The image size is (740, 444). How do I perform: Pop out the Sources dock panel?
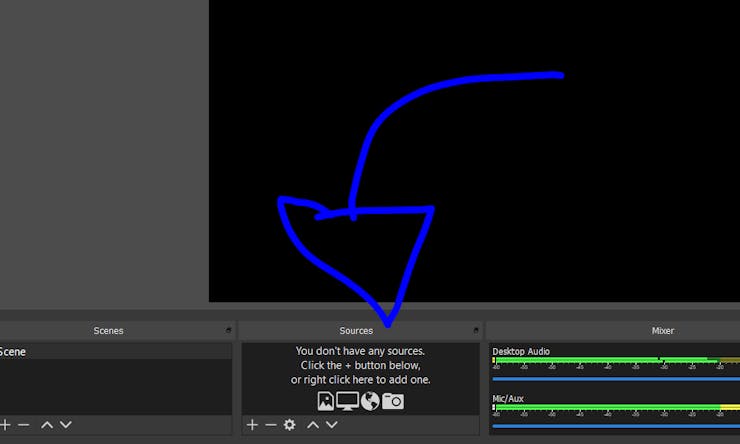click(475, 330)
